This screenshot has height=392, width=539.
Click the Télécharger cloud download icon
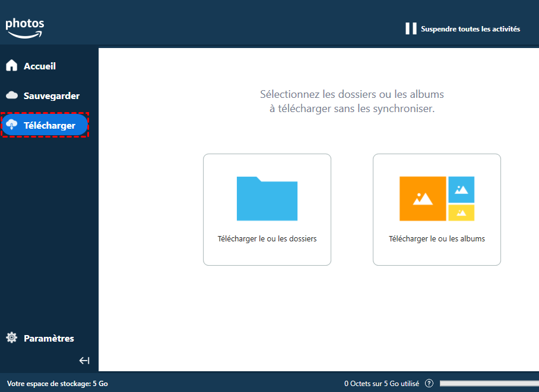[12, 125]
